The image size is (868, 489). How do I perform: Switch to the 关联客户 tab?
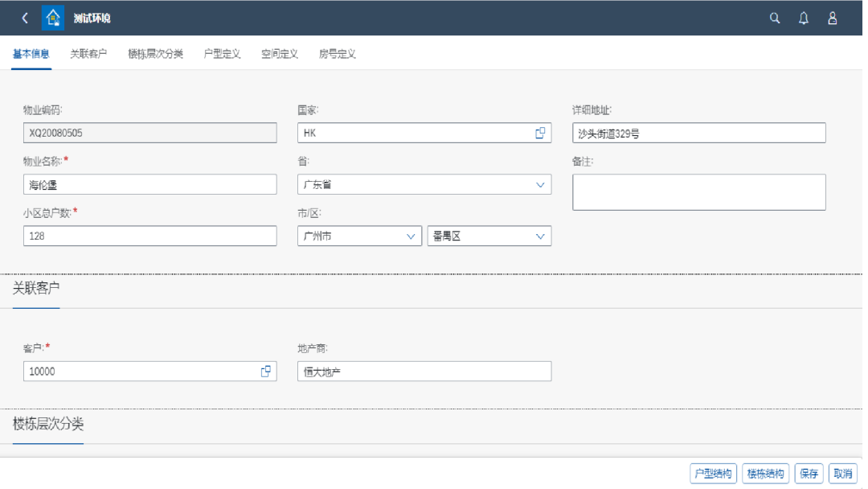coord(88,54)
